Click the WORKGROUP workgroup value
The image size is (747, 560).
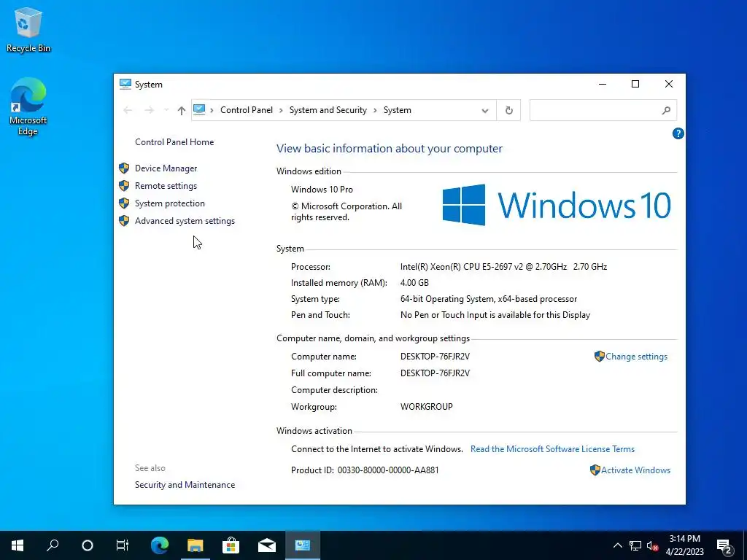pyautogui.click(x=426, y=407)
